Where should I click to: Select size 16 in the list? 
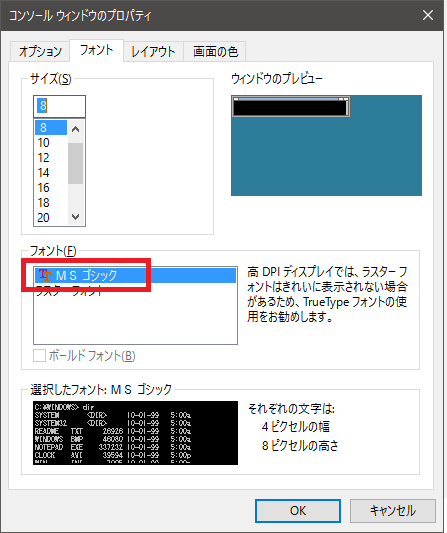pyautogui.click(x=51, y=188)
